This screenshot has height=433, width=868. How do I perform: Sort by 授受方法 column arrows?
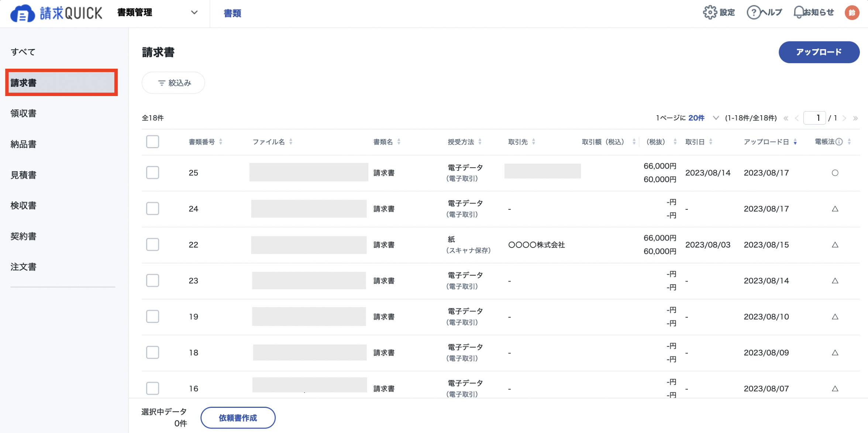(480, 142)
